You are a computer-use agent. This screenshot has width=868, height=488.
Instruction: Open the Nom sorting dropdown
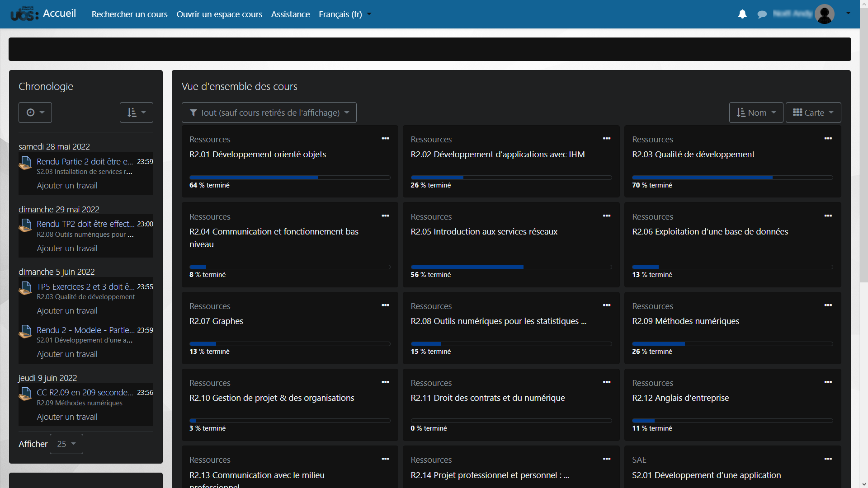tap(756, 113)
